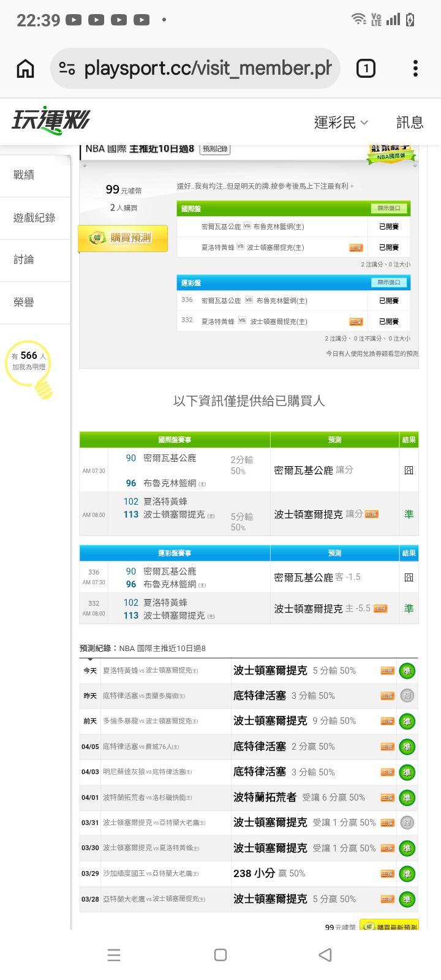Click 準 result icon for 03/28 record
Viewport: 441px width, 980px height.
[x=407, y=899]
